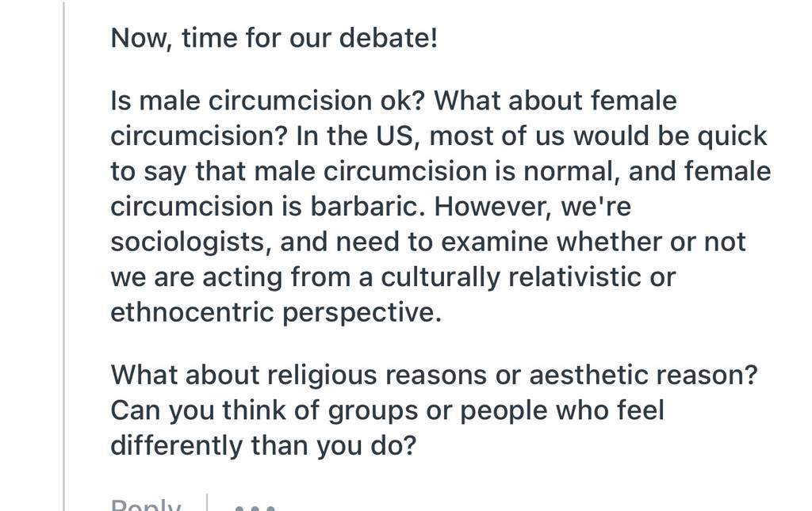Click the "Now, time for our debate!" heading line
This screenshot has width=812, height=511.
coord(274,38)
